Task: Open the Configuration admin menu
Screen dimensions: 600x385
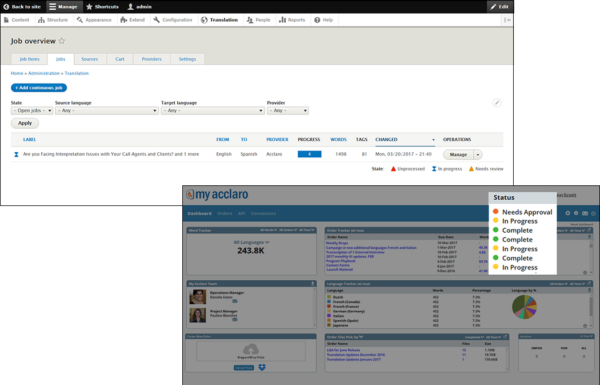Action: point(173,20)
